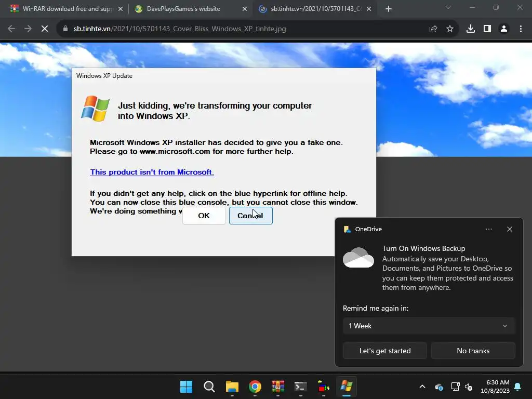
Task: Click the 'Turn On Windows Backup' heading
Action: 424,248
